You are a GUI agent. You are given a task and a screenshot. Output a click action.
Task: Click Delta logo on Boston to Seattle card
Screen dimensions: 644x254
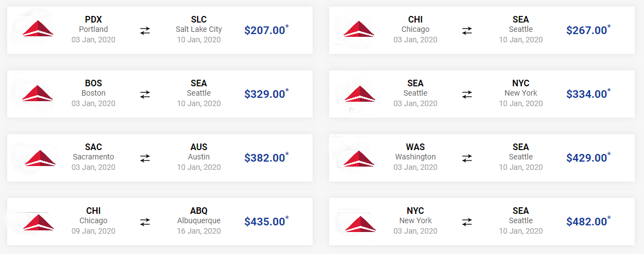[x=38, y=93]
